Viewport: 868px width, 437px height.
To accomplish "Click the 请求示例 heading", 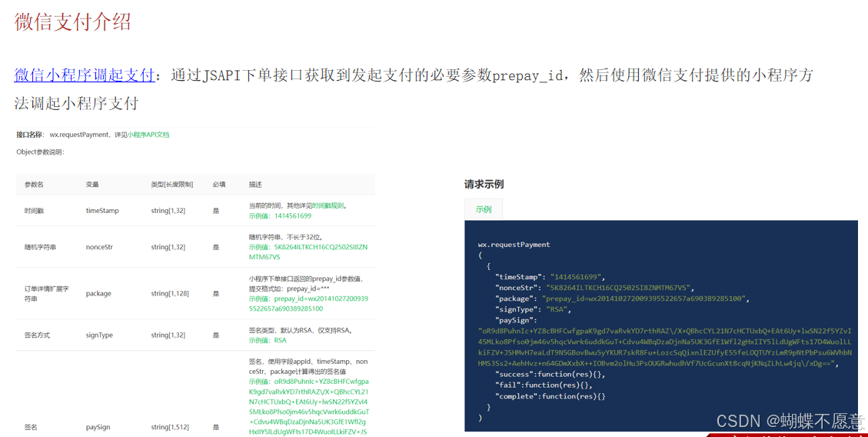I will (484, 185).
